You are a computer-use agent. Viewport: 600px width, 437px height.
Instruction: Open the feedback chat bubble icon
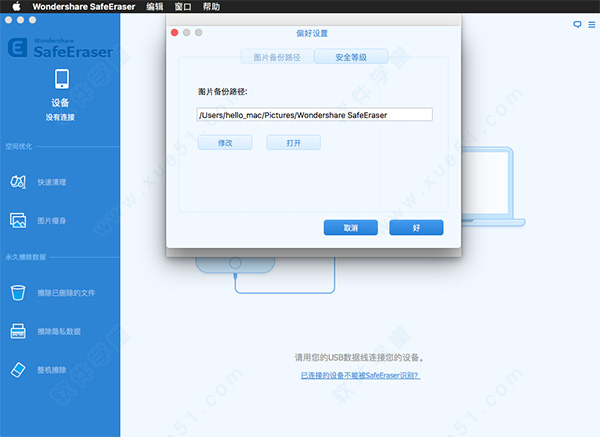pos(577,24)
